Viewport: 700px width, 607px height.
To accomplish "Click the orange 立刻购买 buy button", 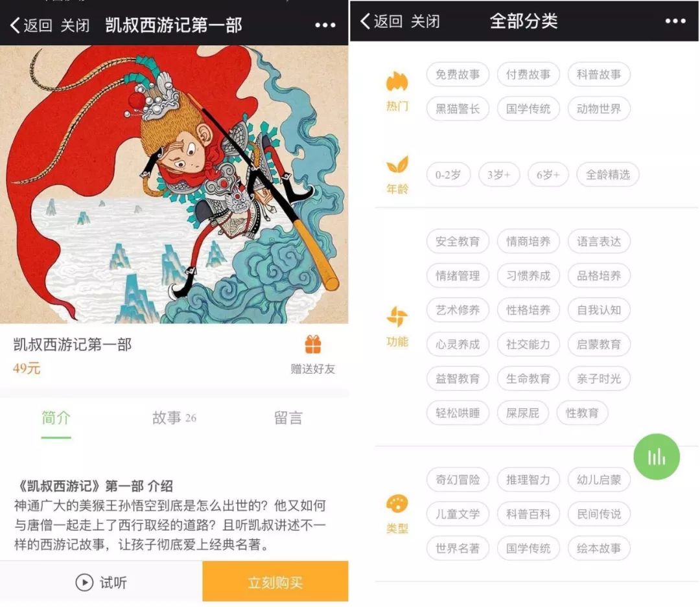I will [x=275, y=582].
